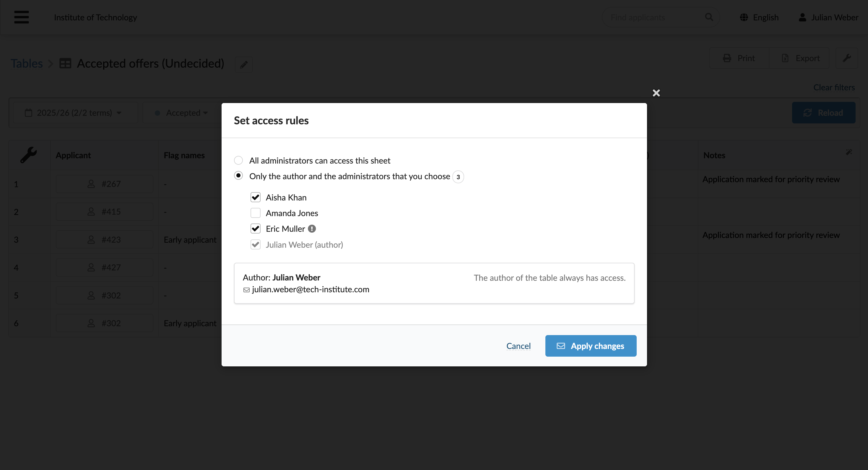Click the Julian Weber (author) checkbox

click(256, 244)
